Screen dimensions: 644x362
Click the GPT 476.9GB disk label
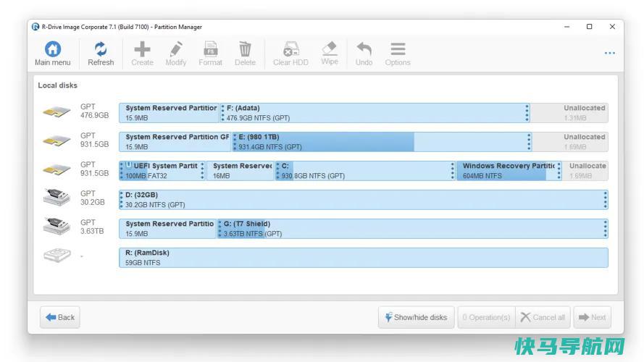point(94,111)
